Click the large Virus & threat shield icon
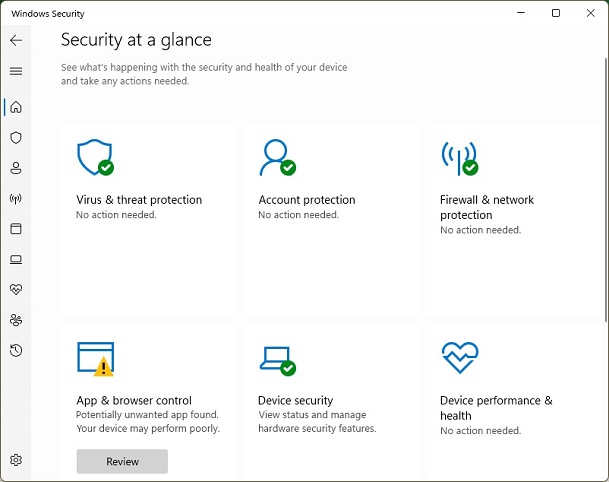 pos(95,157)
